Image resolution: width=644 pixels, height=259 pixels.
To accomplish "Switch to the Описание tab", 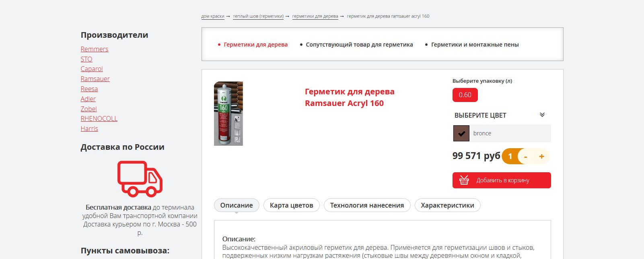I will [237, 205].
